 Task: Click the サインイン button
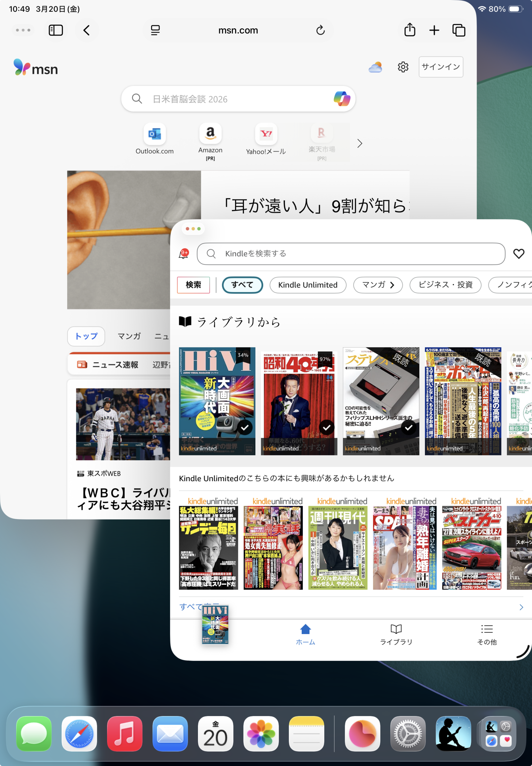point(440,67)
